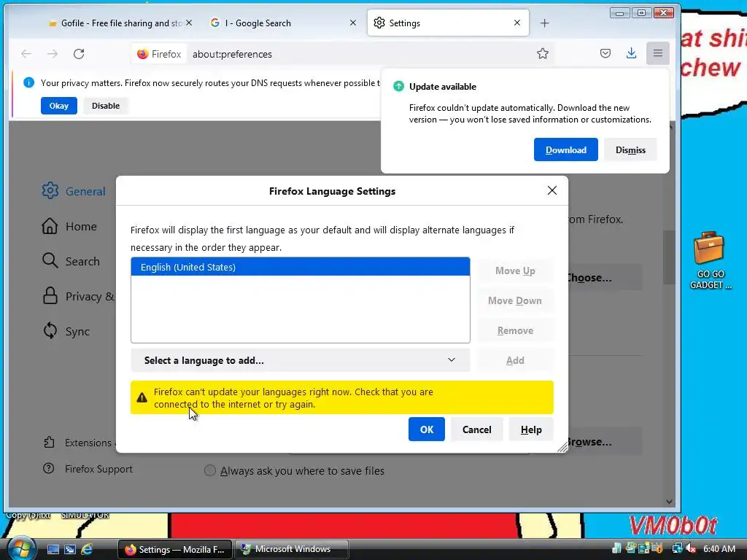The image size is (747, 560).
Task: Dismiss the update available notification
Action: tap(630, 149)
